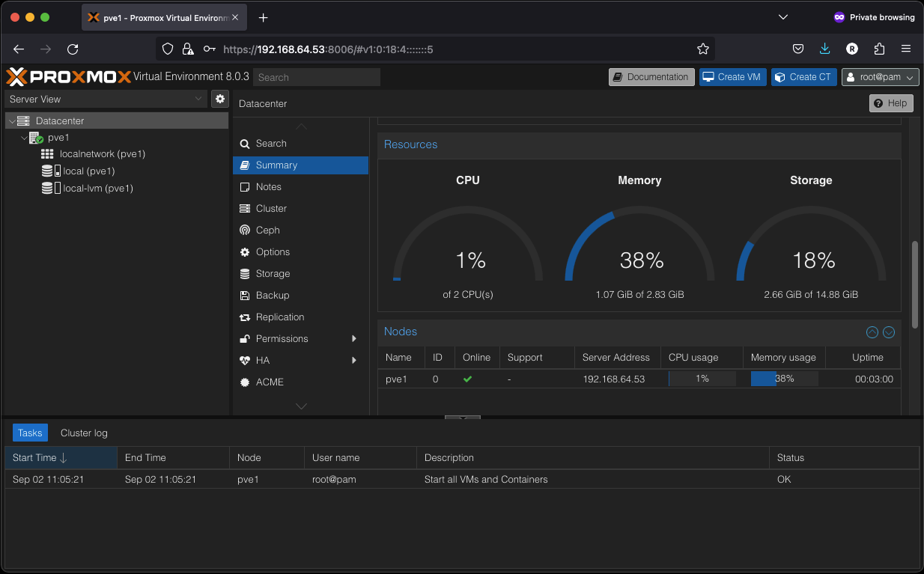
Task: Select localnetwork (pve1) in the tree
Action: 103,154
